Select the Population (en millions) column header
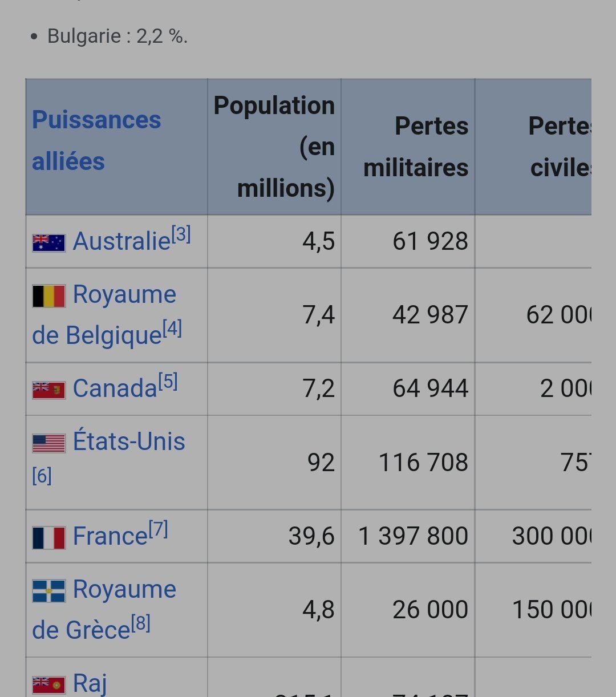This screenshot has height=697, width=616. 274,147
